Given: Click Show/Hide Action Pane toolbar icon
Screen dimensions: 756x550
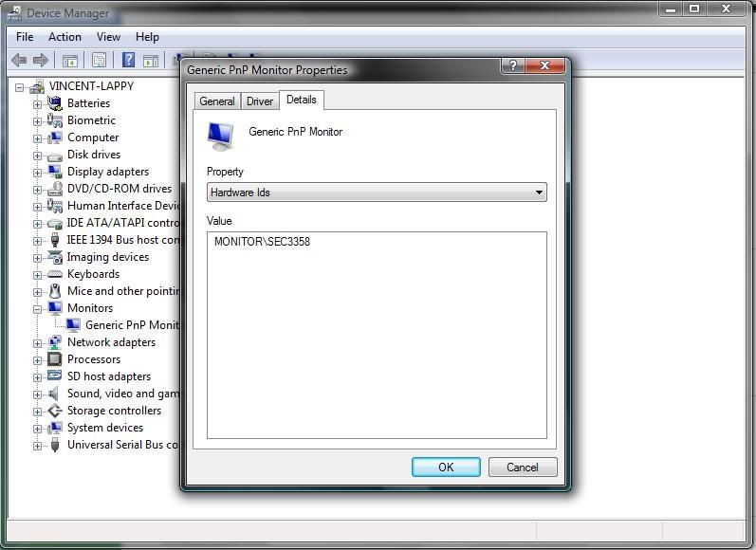Looking at the screenshot, I should point(151,61).
